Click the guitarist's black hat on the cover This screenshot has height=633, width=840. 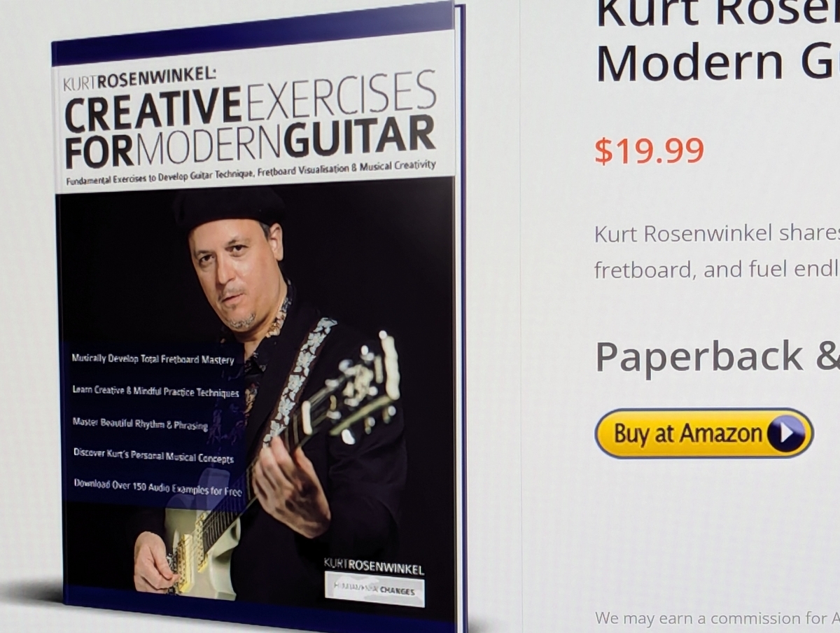pyautogui.click(x=229, y=207)
